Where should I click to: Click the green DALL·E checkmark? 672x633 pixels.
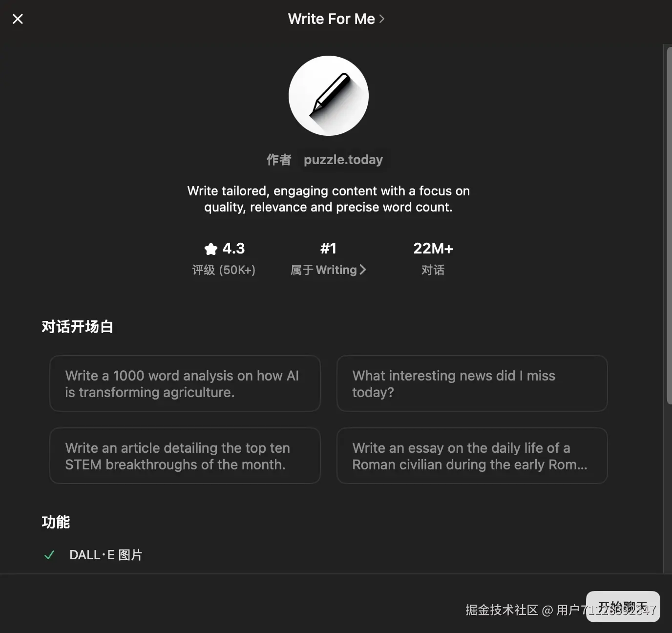[49, 555]
